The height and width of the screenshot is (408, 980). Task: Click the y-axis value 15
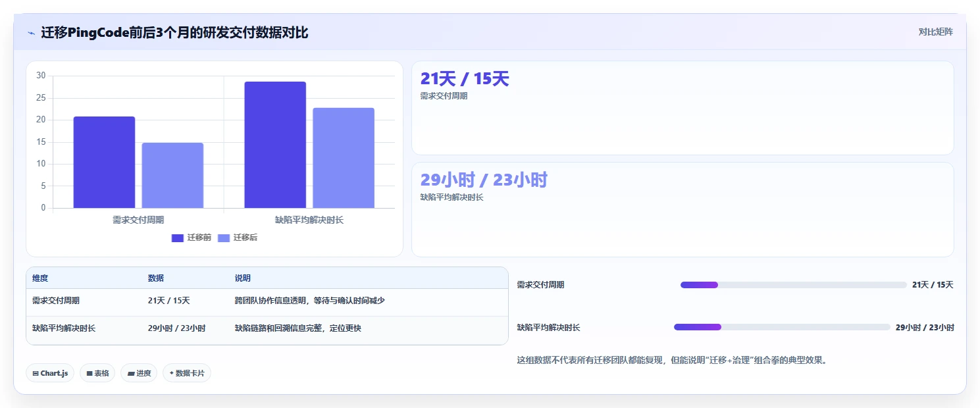(41, 142)
